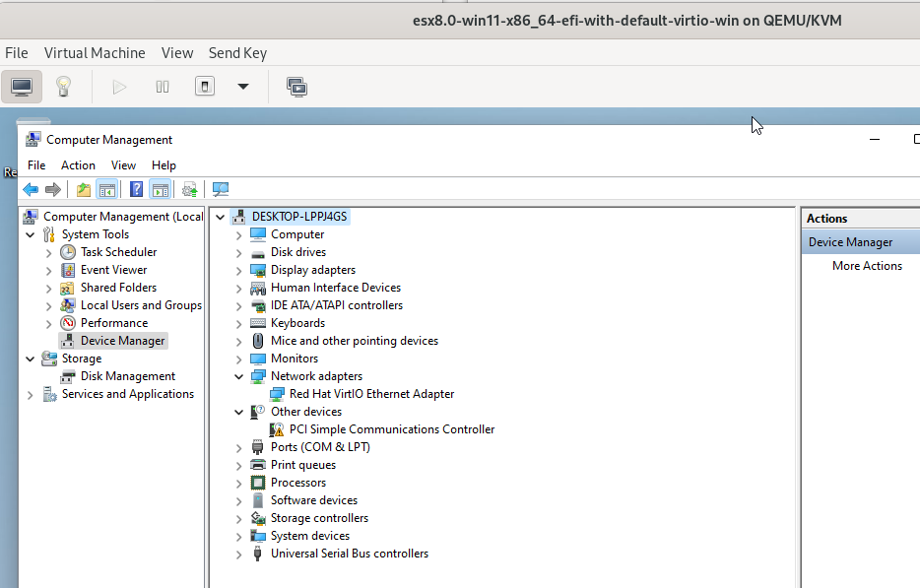The image size is (920, 588).
Task: Select Performance in the tree
Action: pyautogui.click(x=114, y=323)
